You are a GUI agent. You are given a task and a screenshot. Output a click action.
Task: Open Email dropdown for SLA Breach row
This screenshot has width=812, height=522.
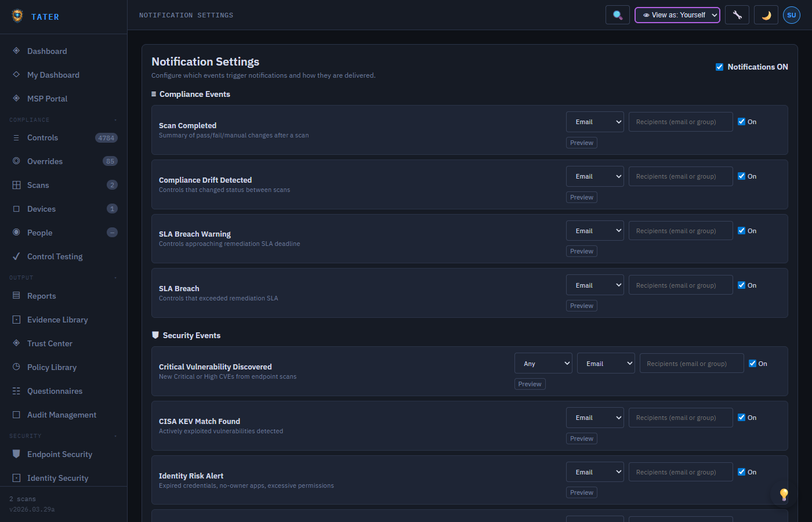click(595, 285)
